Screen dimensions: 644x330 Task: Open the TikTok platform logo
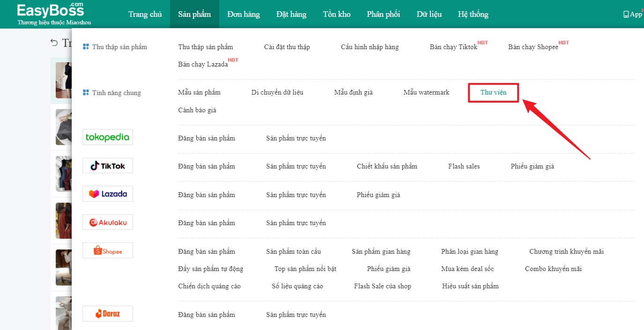point(108,166)
